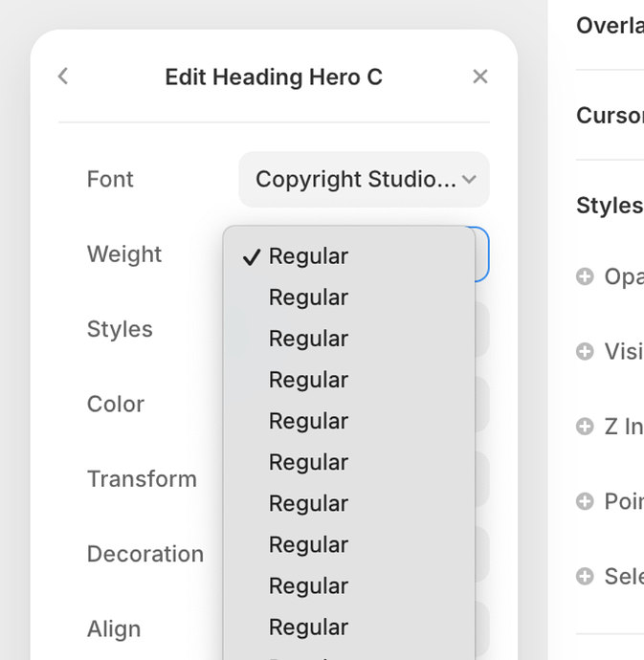Add the Z Index style via plus icon

585,426
